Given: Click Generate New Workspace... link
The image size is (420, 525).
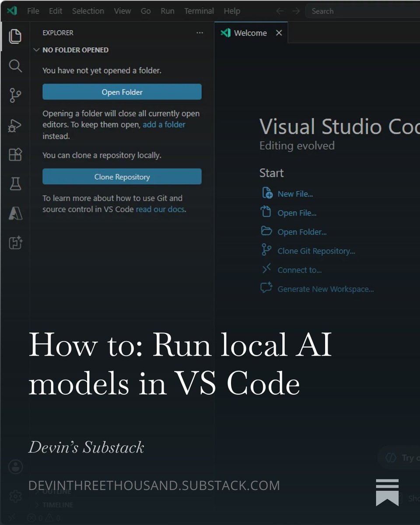Looking at the screenshot, I should coord(325,289).
